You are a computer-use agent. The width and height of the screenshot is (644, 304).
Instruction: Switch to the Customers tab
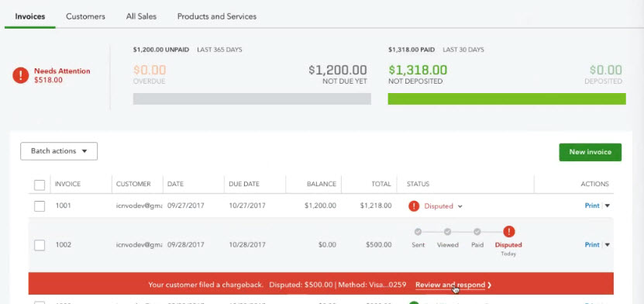(x=85, y=16)
